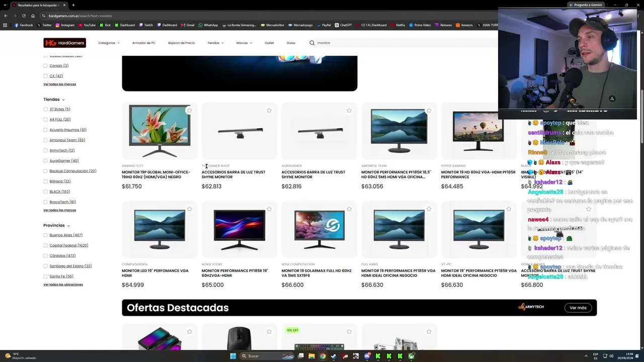Expand the Categorías dropdown menu
This screenshot has width=644, height=362.
pyautogui.click(x=109, y=43)
